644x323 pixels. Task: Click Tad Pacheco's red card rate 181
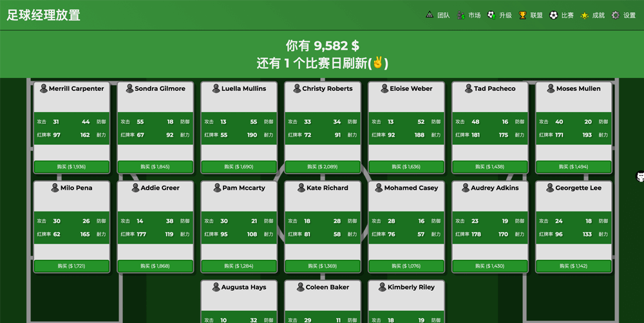pos(476,135)
